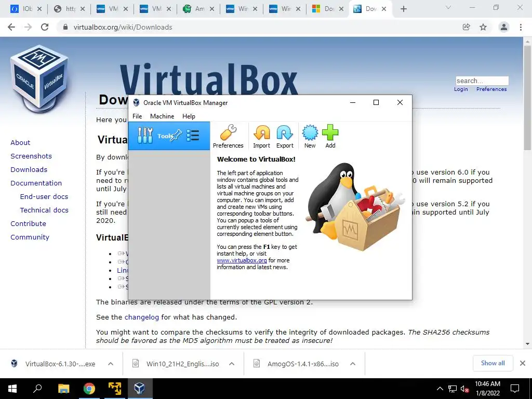This screenshot has width=532, height=399.
Task: Open taskbar search
Action: pos(37,389)
